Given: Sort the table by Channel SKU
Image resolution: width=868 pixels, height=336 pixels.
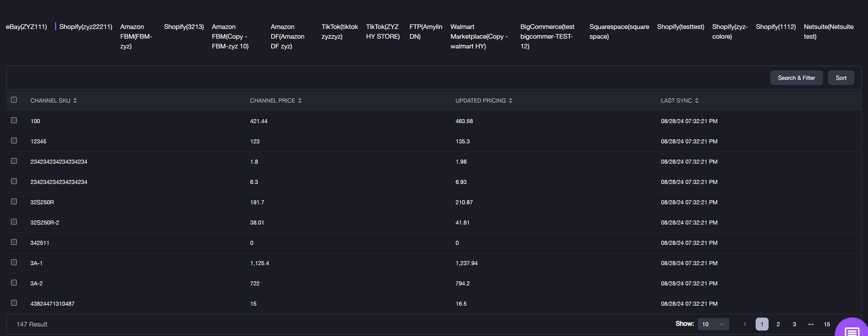Looking at the screenshot, I should [75, 100].
